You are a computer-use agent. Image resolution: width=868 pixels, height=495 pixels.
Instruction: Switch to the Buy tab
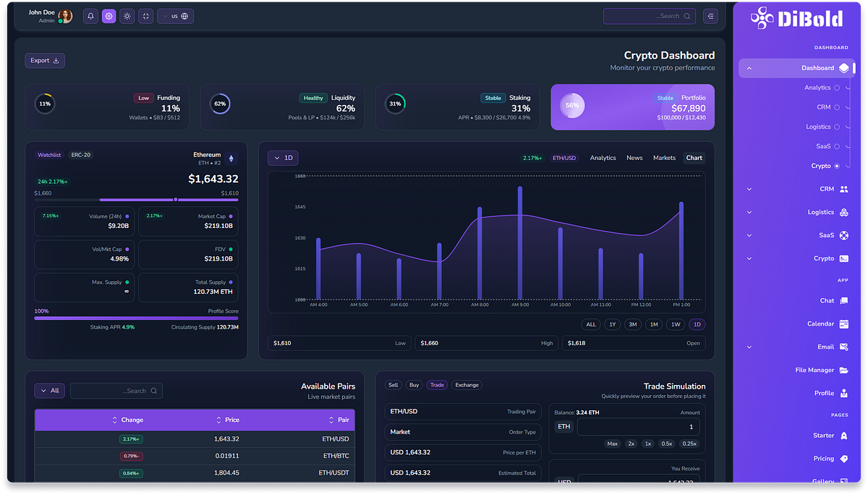414,385
